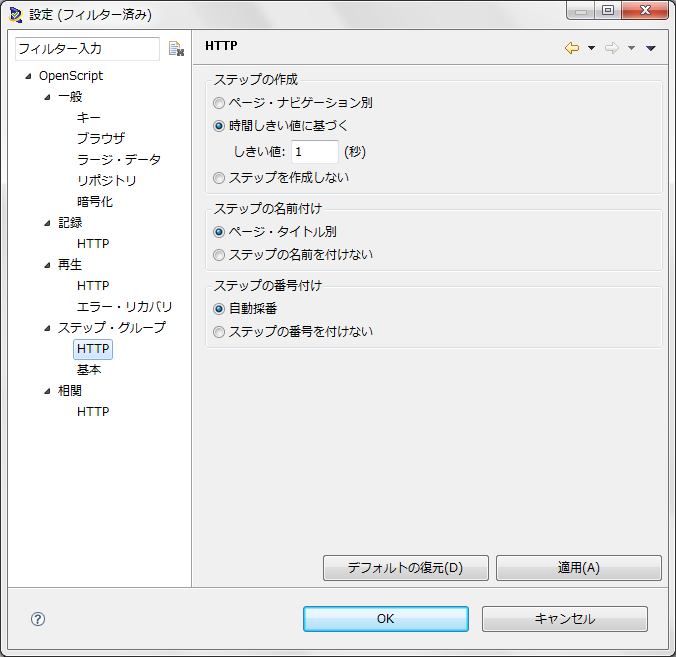Select ページ・ナビゲーション別 radio button

point(219,103)
